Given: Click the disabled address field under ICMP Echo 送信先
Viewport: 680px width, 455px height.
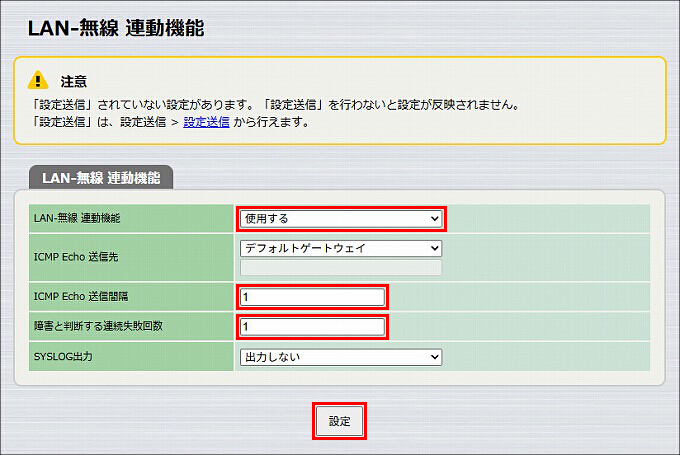Looking at the screenshot, I should point(341,268).
